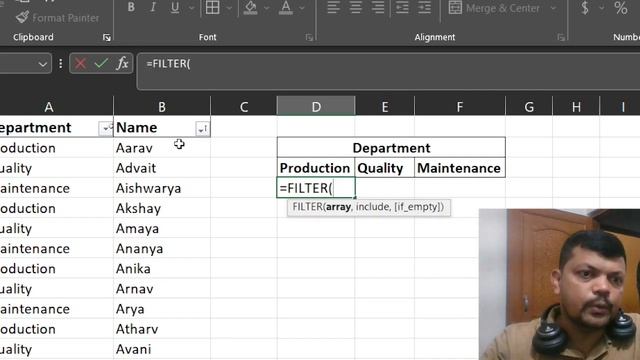Open Insert Function fx dialog
The height and width of the screenshot is (360, 640).
[x=122, y=63]
